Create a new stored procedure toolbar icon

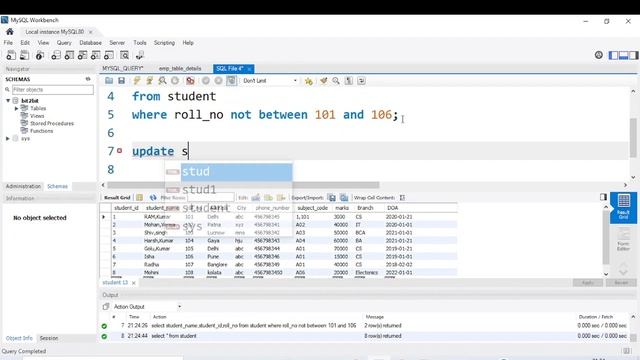pyautogui.click(x=96, y=56)
